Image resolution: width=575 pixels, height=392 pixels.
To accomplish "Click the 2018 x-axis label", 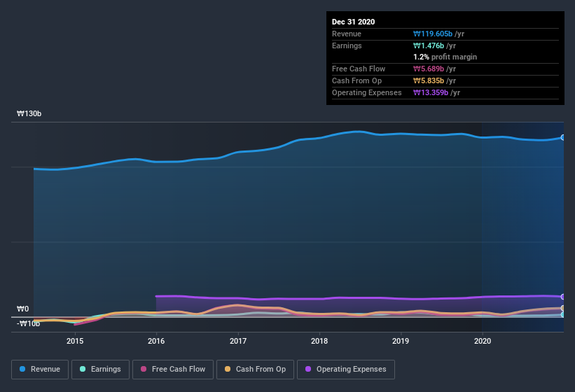I will tap(319, 341).
